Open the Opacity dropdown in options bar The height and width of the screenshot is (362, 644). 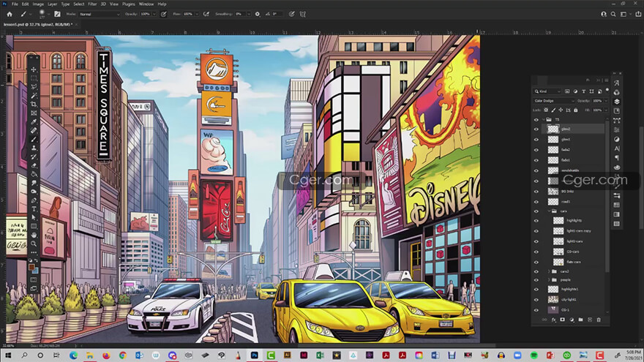[x=154, y=14]
